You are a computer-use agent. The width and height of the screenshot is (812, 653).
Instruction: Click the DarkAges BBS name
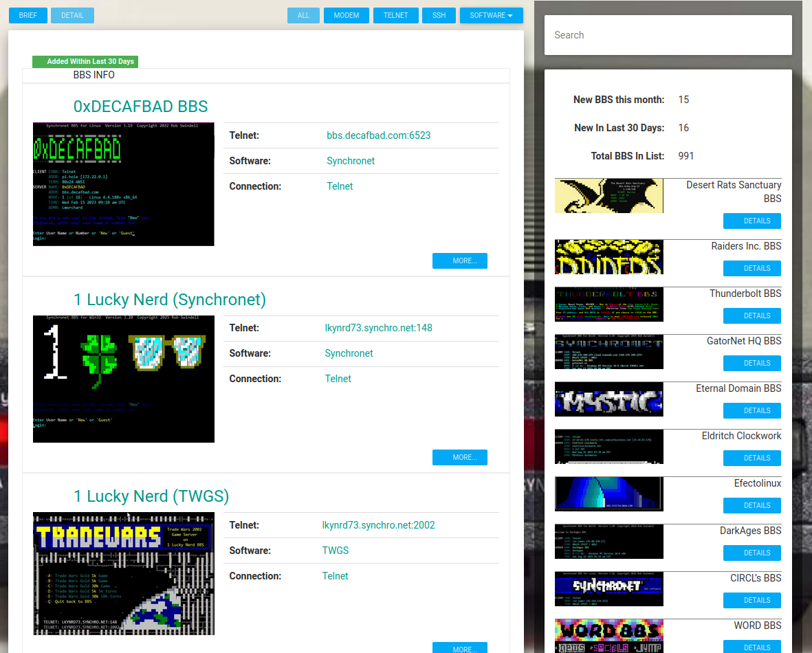751,531
